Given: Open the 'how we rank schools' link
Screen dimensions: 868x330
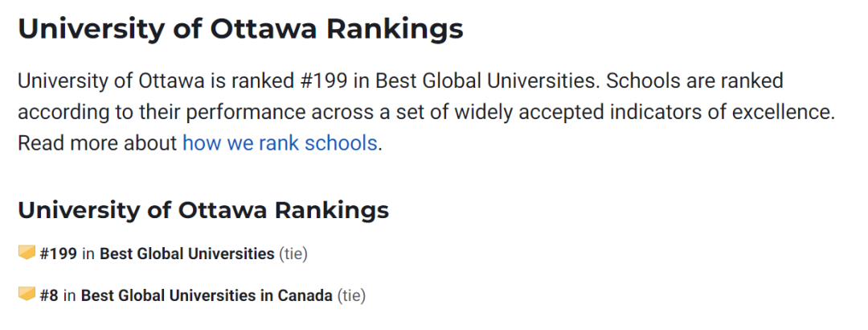Looking at the screenshot, I should click(280, 143).
